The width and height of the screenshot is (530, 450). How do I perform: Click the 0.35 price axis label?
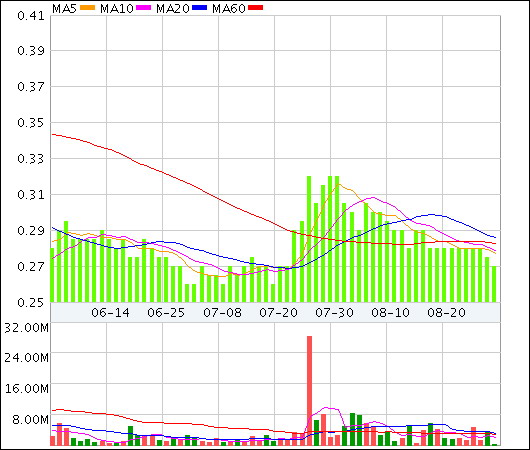point(31,122)
